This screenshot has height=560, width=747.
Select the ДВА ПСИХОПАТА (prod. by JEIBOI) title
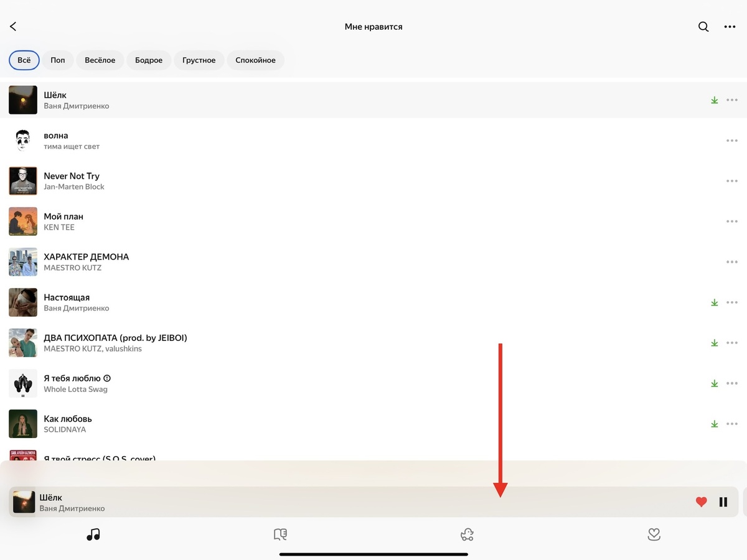coord(115,338)
